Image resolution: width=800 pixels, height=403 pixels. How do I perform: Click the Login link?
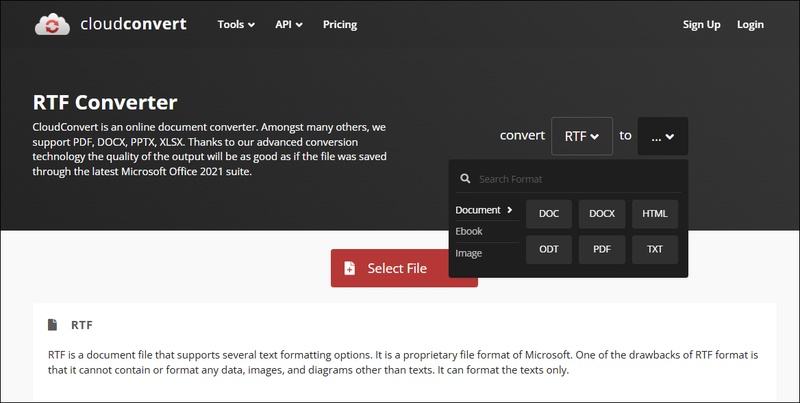point(750,24)
